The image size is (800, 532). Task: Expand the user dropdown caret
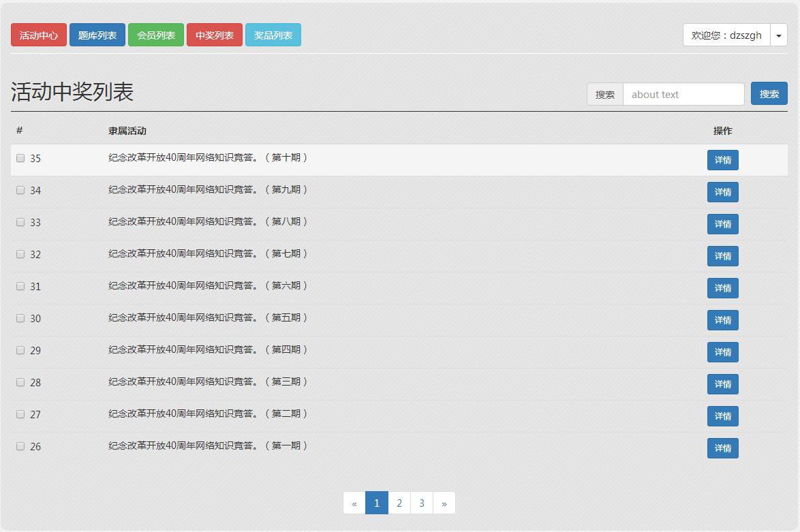pos(779,35)
